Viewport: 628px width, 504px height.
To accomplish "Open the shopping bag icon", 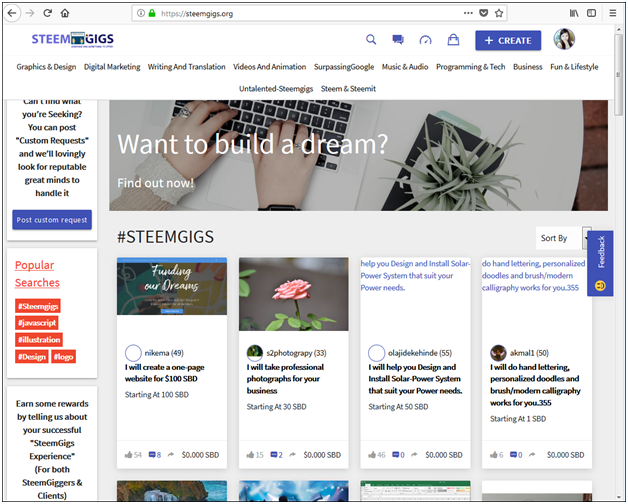I will pos(453,40).
